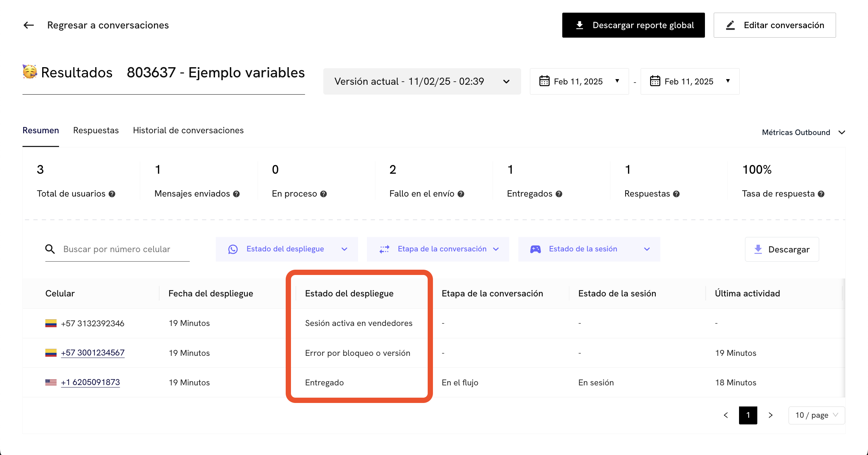868x455 pixels.
Task: Click the Colombian flag beside +57 3001234567
Action: coord(51,353)
